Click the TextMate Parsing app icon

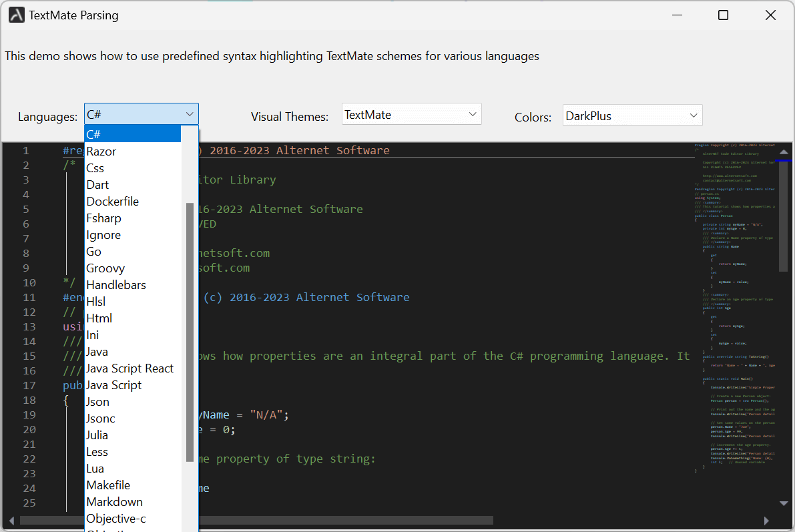tap(16, 15)
